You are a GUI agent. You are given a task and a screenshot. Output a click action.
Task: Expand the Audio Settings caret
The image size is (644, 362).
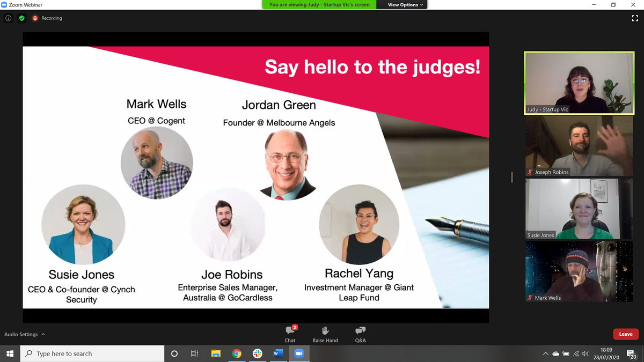43,334
